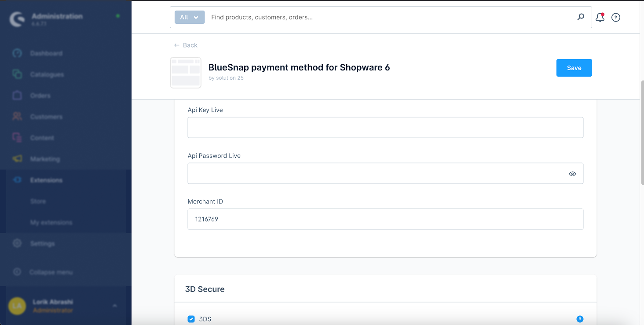This screenshot has height=325, width=644.
Task: Save the BlueSnap configuration
Action: click(x=574, y=68)
